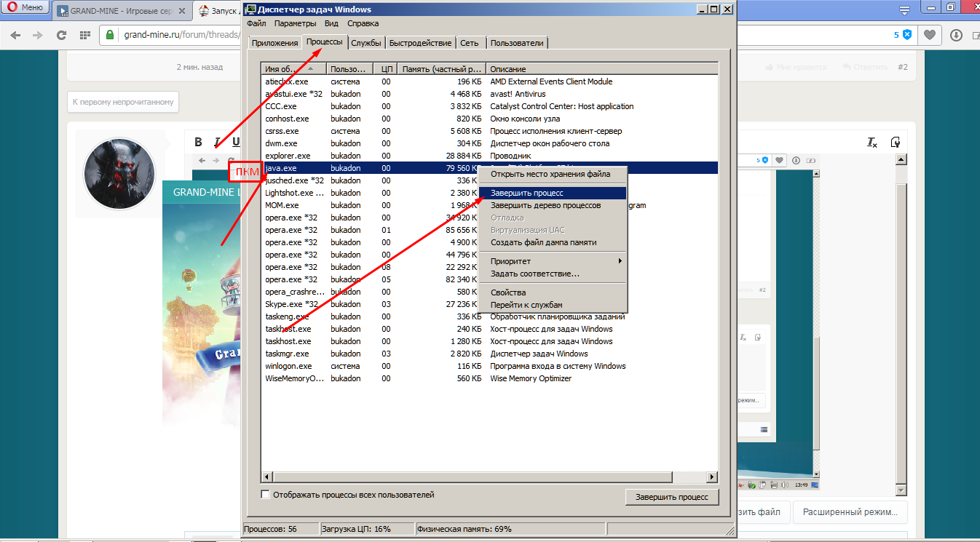Close the GRAND-MINE browser tab
Viewport: 980px width, 542px height.
tap(183, 11)
